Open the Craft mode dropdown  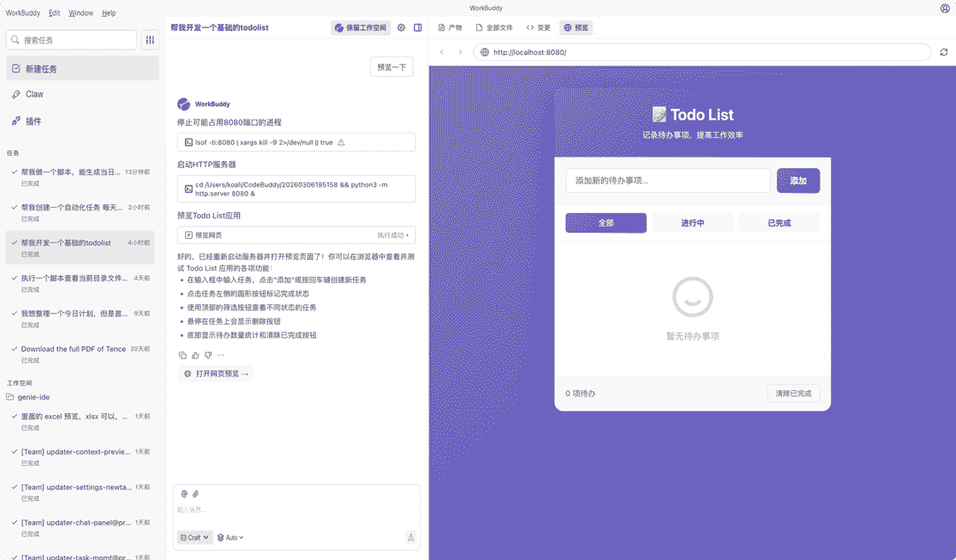(194, 537)
